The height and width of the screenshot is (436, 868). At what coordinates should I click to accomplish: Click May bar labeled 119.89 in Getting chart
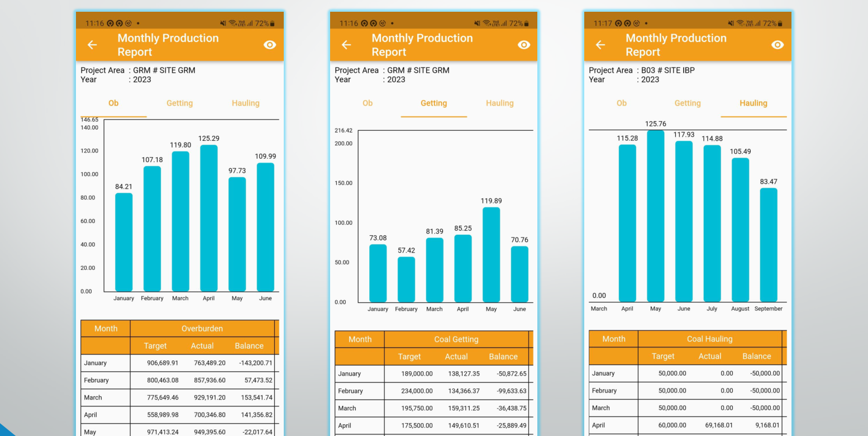pyautogui.click(x=491, y=254)
